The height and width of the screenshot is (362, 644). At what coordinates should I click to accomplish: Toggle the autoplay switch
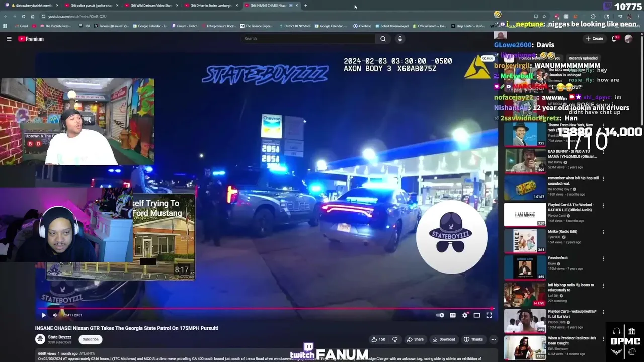point(440,315)
